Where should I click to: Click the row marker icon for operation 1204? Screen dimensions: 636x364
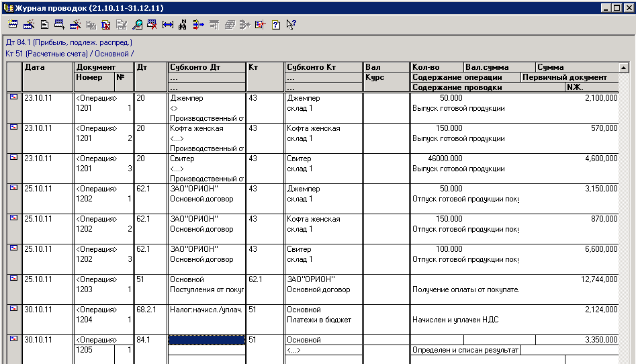point(14,308)
